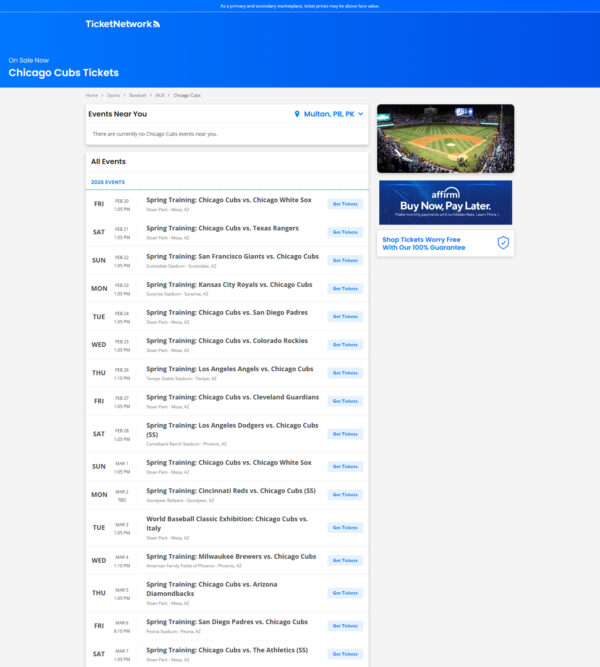The width and height of the screenshot is (600, 667).
Task: Get Tickets for World Baseball Classic Exhibition
Action: [x=345, y=527]
